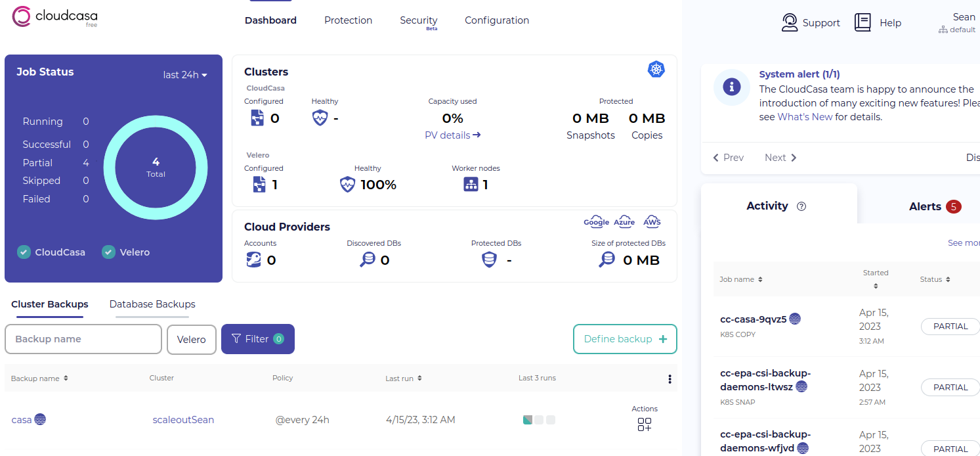
Task: Sort Activity by Started column
Action: [876, 279]
